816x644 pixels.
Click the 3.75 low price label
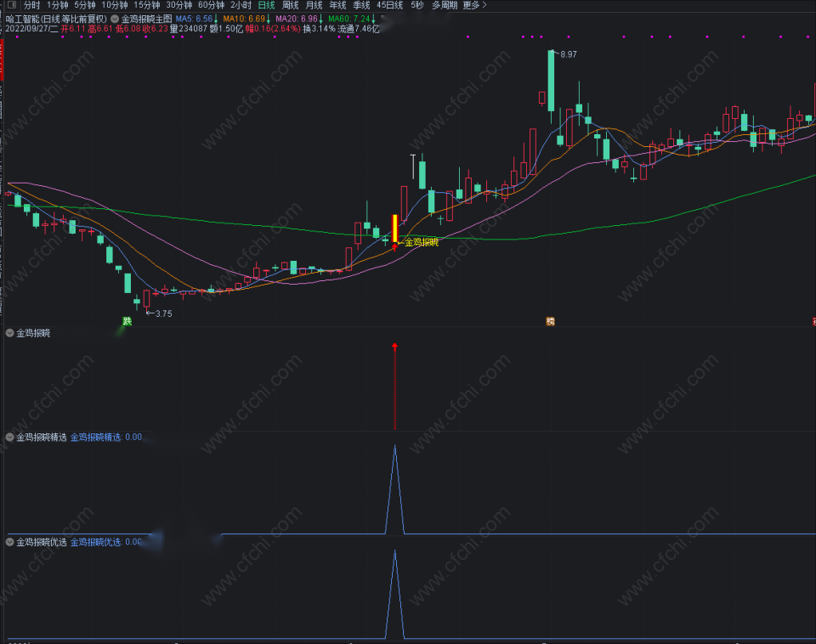pos(163,314)
